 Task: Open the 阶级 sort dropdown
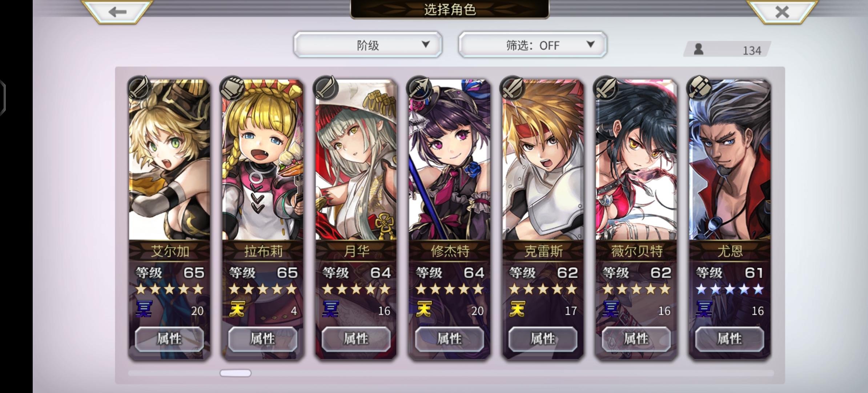(x=368, y=45)
